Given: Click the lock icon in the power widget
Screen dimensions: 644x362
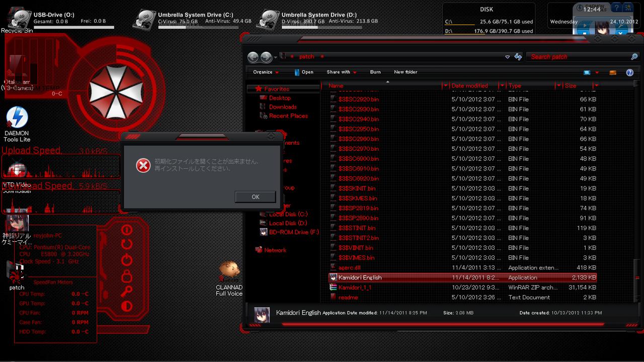Looking at the screenshot, I should (126, 276).
